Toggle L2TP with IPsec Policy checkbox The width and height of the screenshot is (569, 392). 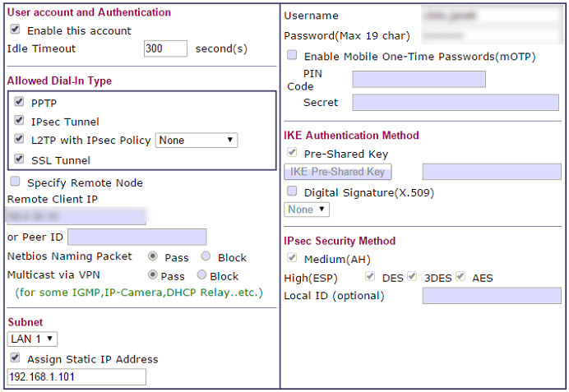click(x=20, y=140)
